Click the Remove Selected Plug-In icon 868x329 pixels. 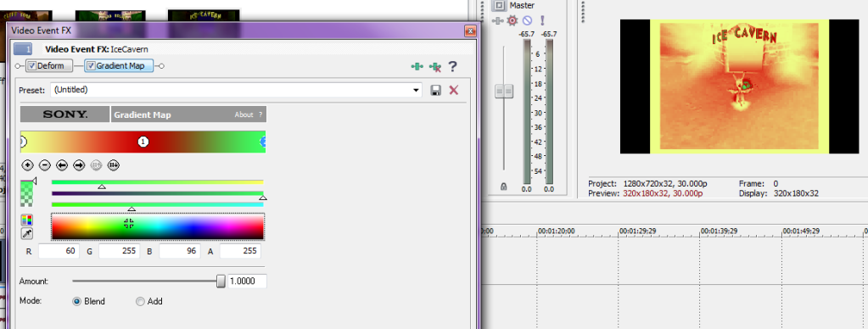(435, 66)
